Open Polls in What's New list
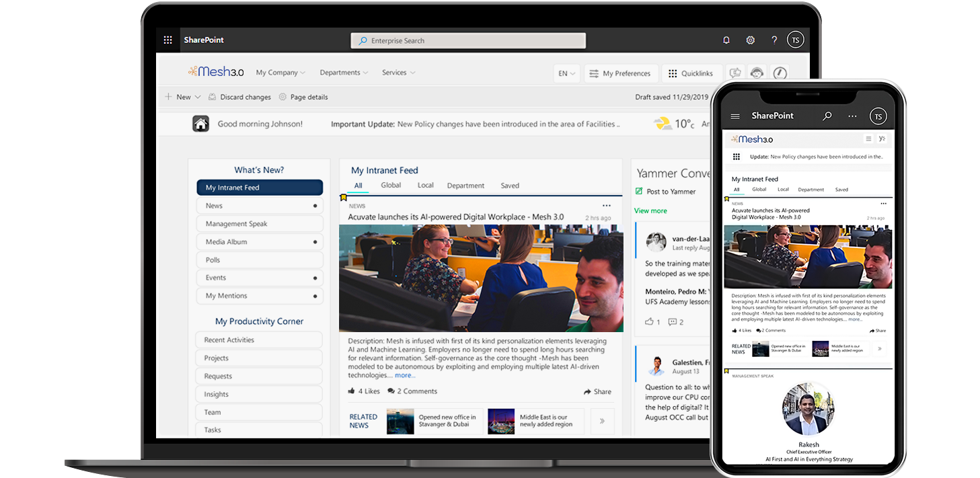This screenshot has width=980, height=478. [x=260, y=260]
